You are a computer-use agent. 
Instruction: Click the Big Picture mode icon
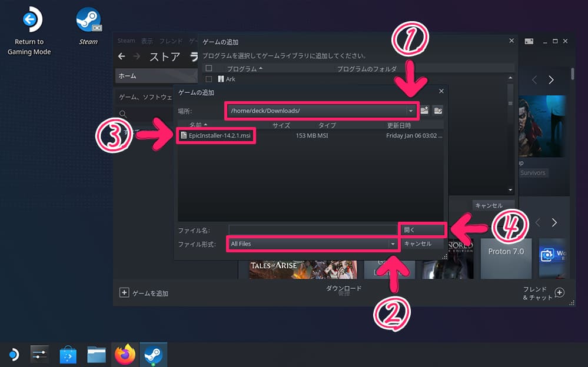tap(529, 41)
